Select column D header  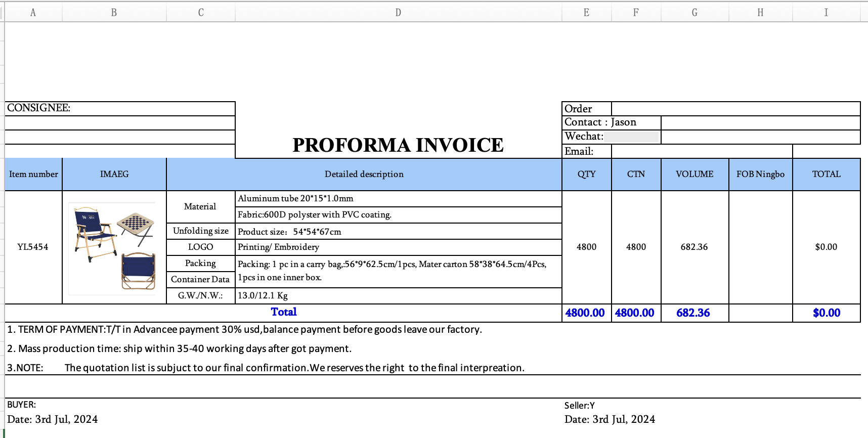coord(398,13)
